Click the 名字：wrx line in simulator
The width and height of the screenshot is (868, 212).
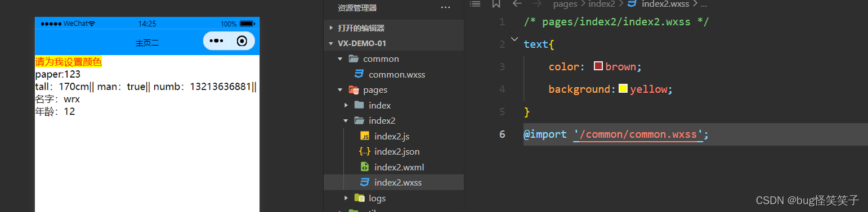(57, 99)
